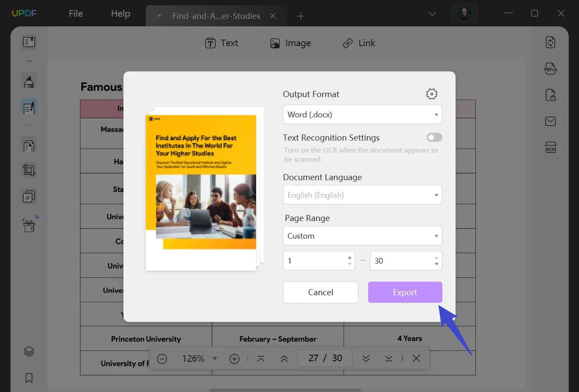This screenshot has height=392, width=579.
Task: Open the document protection lock icon
Action: click(550, 95)
